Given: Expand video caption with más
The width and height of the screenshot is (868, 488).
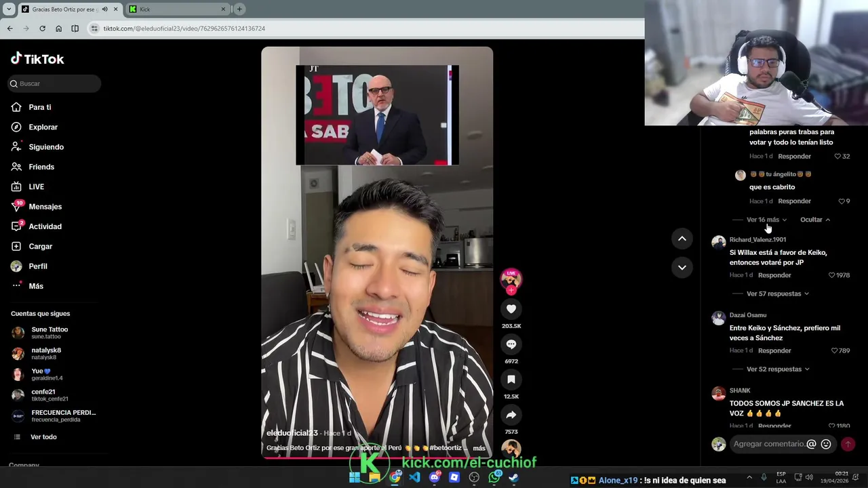Looking at the screenshot, I should (x=479, y=448).
